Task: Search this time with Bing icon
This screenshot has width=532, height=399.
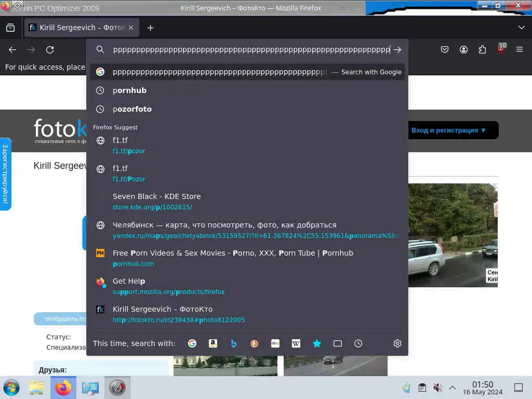Action: (234, 343)
